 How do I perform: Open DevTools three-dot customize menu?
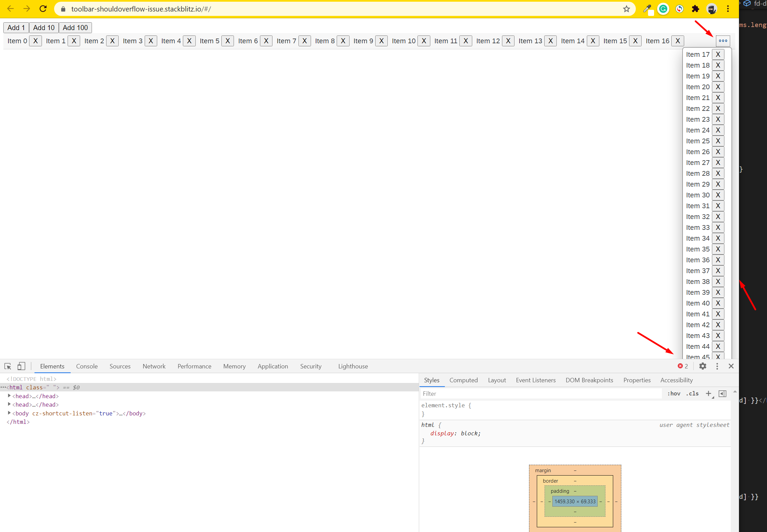(717, 366)
